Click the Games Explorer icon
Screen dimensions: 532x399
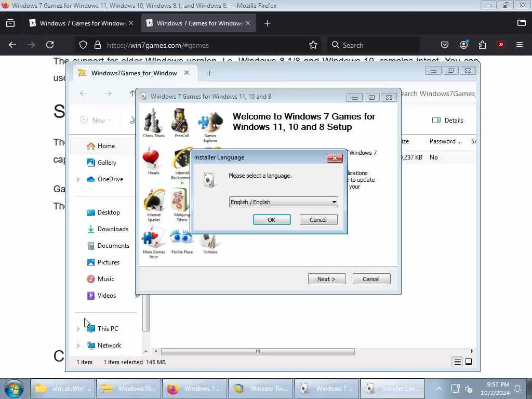coord(210,126)
